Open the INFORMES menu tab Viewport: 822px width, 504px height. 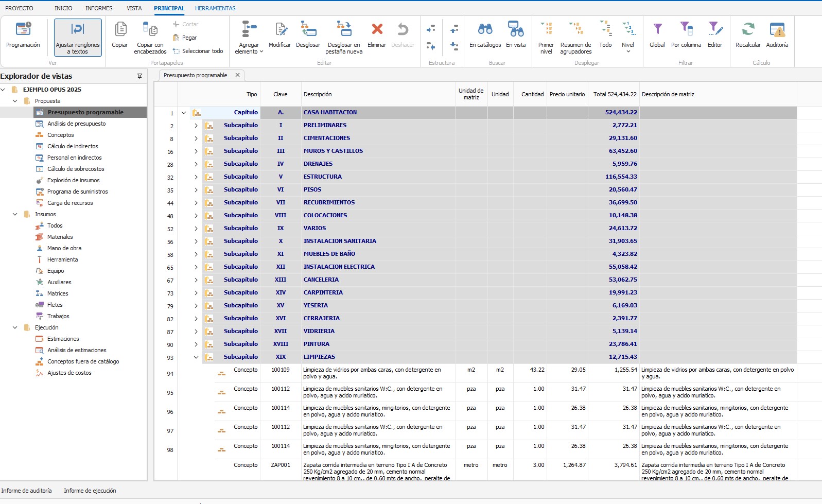tap(99, 8)
